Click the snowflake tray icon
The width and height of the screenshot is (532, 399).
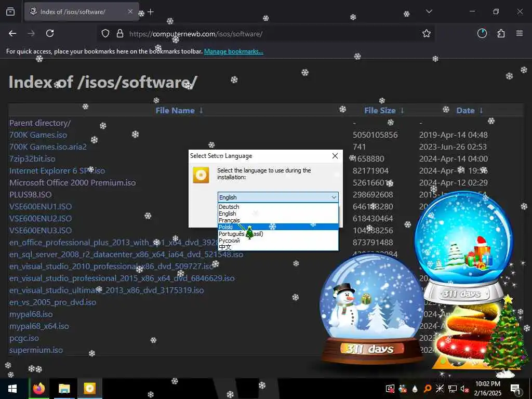point(440,389)
